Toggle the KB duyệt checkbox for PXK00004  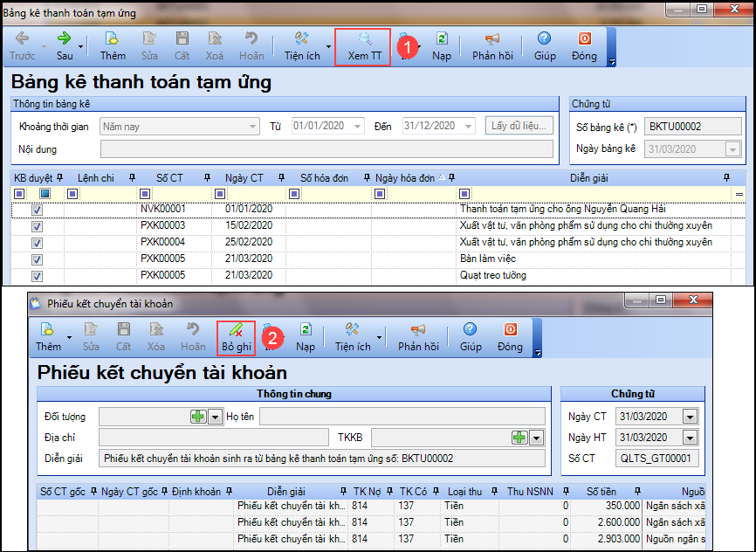(37, 243)
